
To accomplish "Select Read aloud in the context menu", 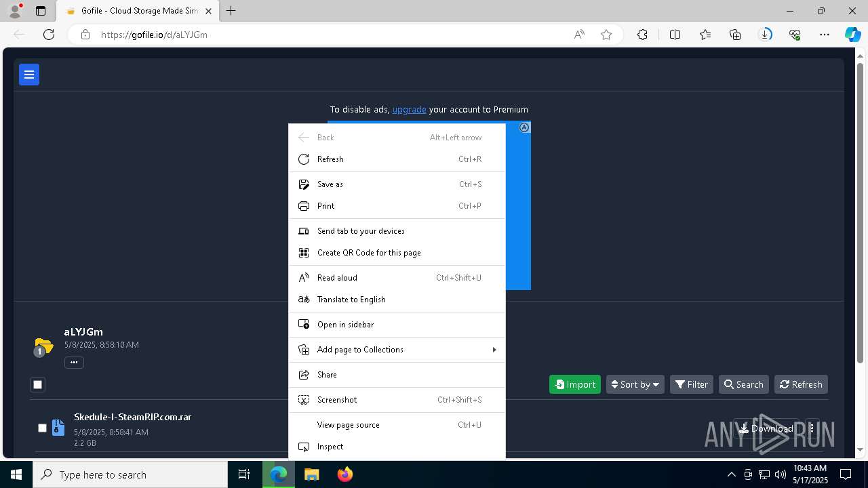I will [x=397, y=278].
